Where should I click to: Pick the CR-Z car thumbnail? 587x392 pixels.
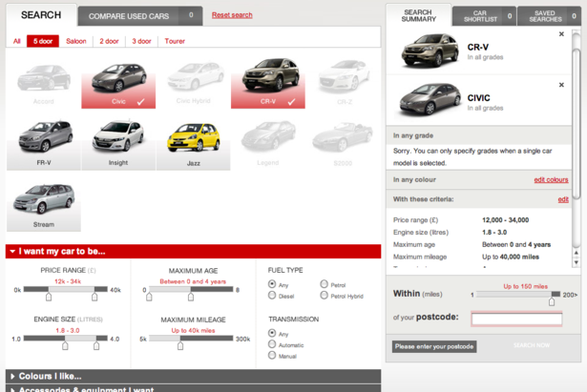344,80
